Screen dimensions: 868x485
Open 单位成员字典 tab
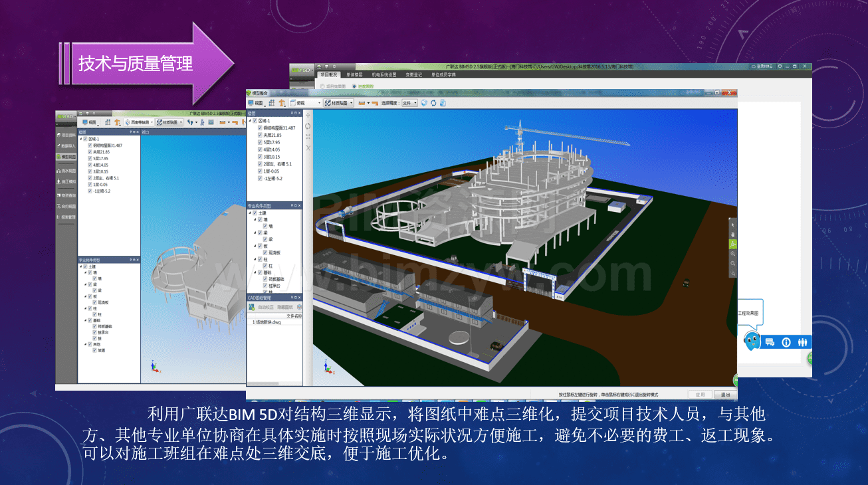point(443,75)
